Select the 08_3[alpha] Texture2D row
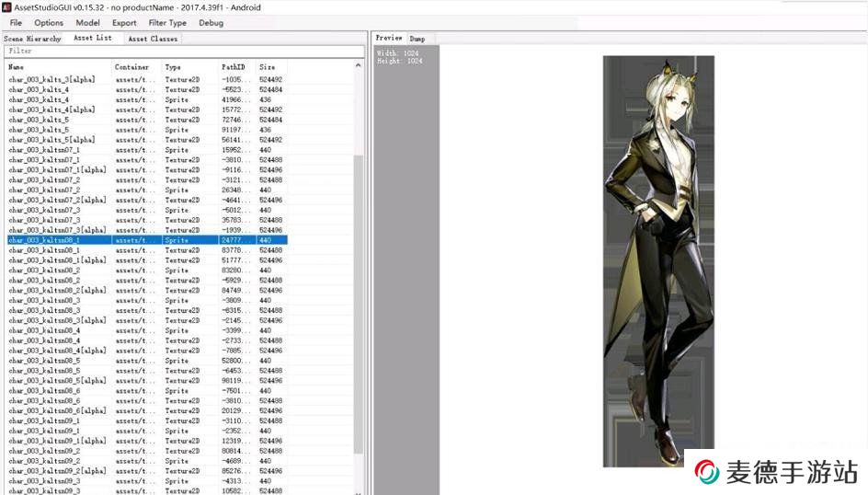Image resolution: width=868 pixels, height=495 pixels. click(x=147, y=320)
